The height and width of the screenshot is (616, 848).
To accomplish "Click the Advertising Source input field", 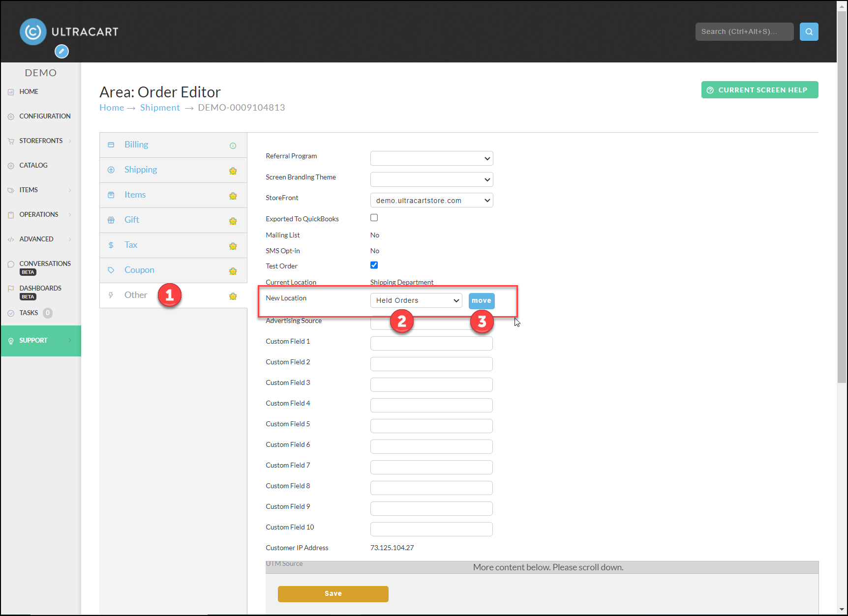I will pyautogui.click(x=431, y=323).
